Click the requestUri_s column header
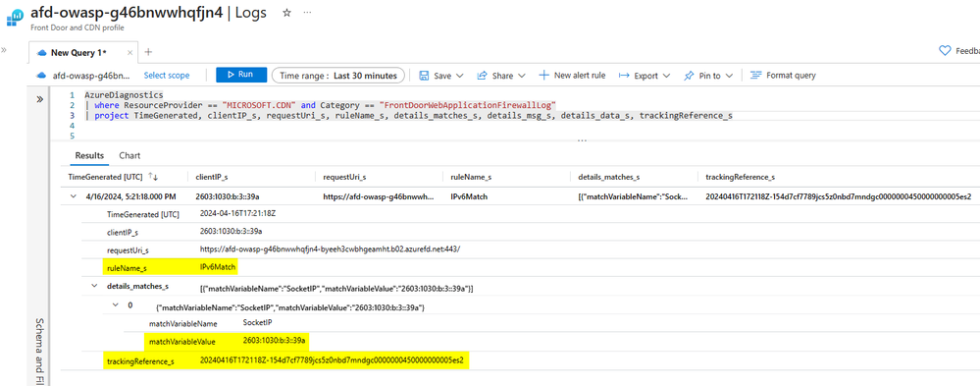The image size is (980, 386). 344,178
